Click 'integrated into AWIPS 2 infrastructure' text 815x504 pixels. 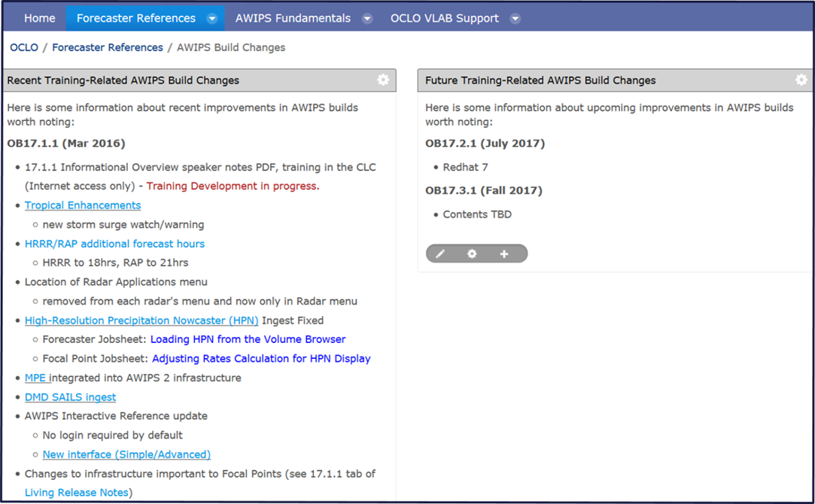(145, 378)
